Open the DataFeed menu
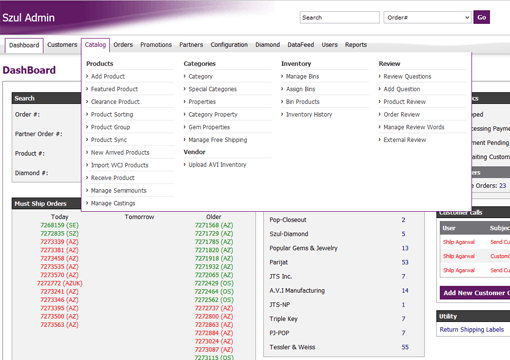The image size is (510, 360). 301,45
